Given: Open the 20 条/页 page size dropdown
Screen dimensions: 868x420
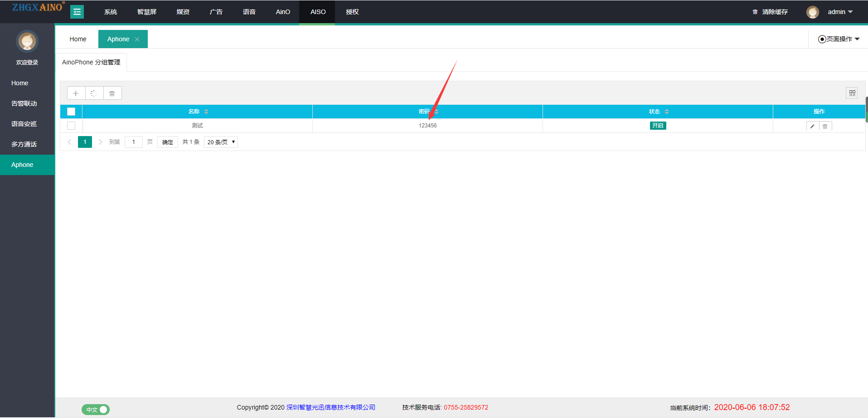Looking at the screenshot, I should point(221,142).
